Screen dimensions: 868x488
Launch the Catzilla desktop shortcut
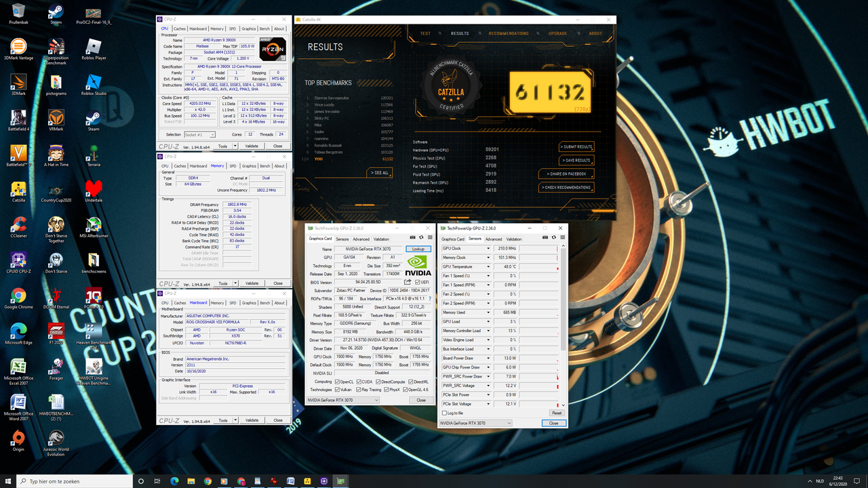[18, 191]
